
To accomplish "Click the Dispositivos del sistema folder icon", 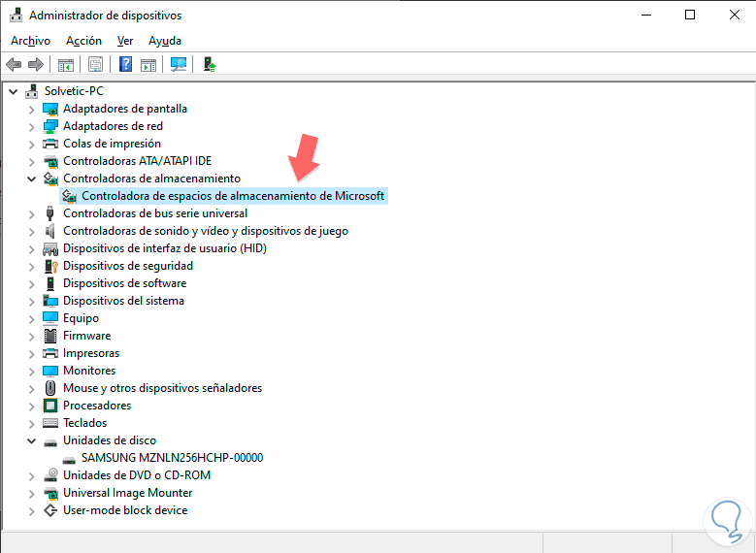I will click(x=50, y=301).
